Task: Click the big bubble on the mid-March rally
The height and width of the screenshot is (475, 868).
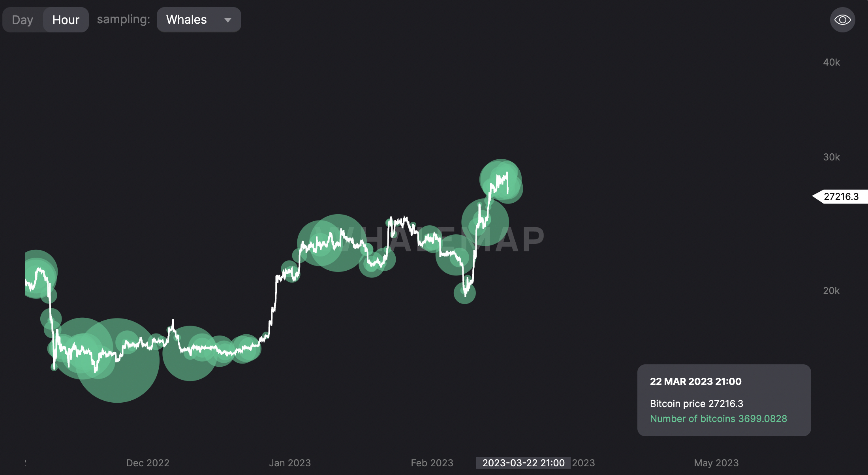Action: 485,222
